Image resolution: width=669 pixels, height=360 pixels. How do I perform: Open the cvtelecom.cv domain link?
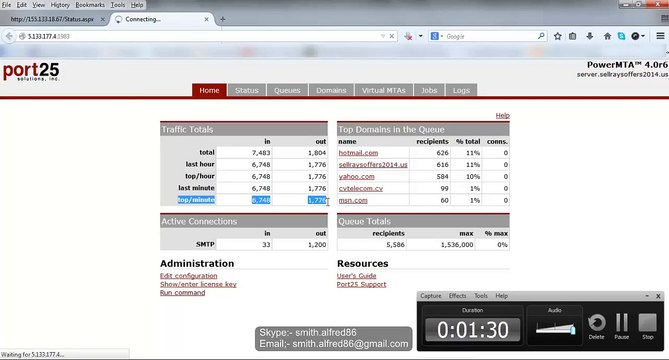pos(361,188)
